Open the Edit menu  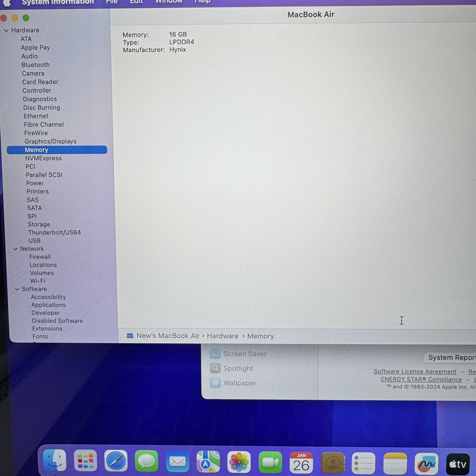pyautogui.click(x=137, y=2)
